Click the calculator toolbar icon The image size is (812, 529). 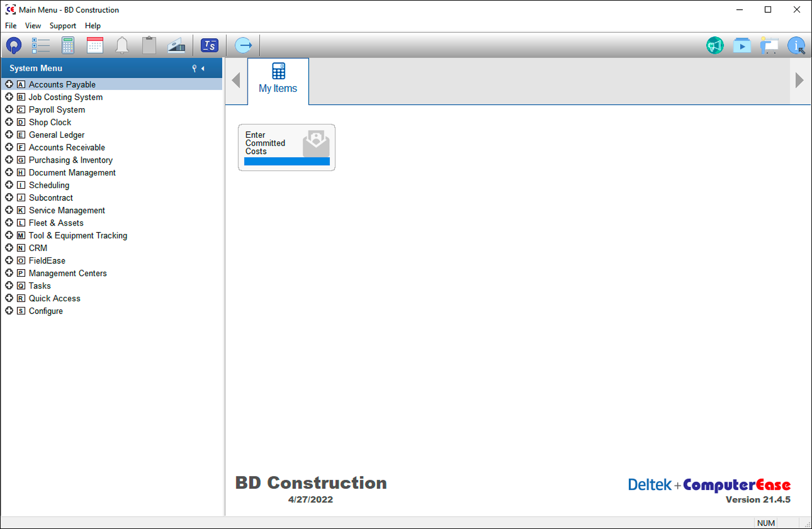[68, 45]
